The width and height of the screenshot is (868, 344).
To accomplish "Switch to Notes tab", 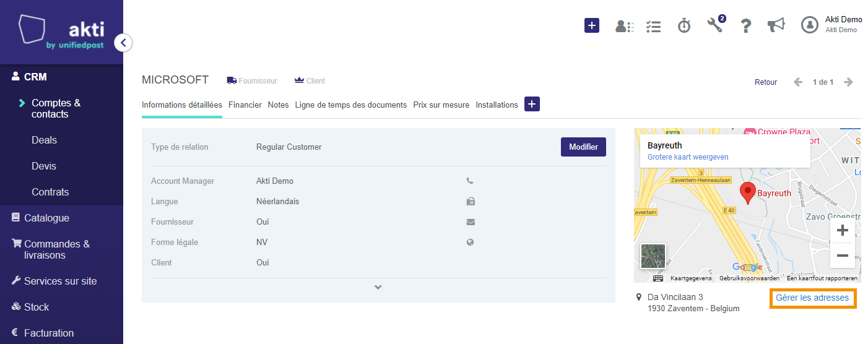I will (279, 105).
